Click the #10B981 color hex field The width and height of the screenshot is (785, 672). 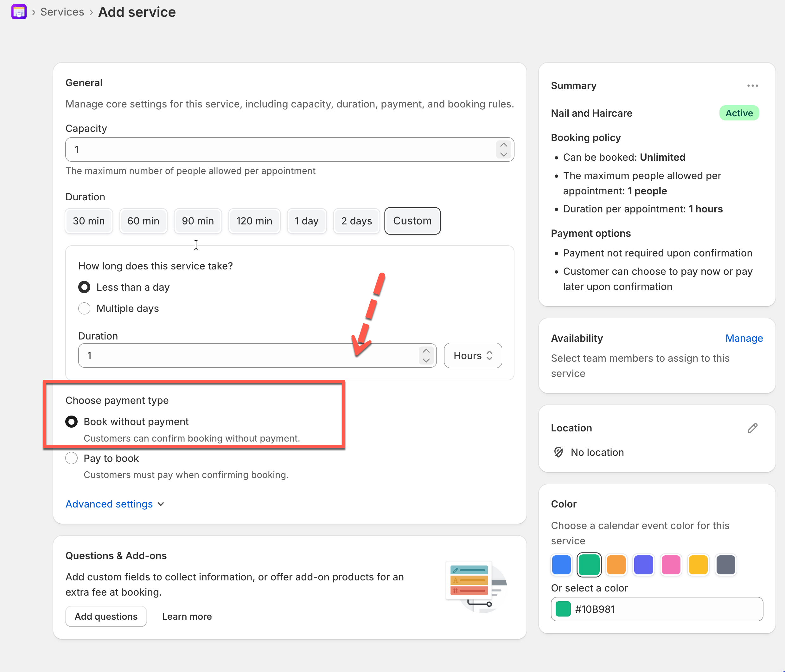(657, 609)
